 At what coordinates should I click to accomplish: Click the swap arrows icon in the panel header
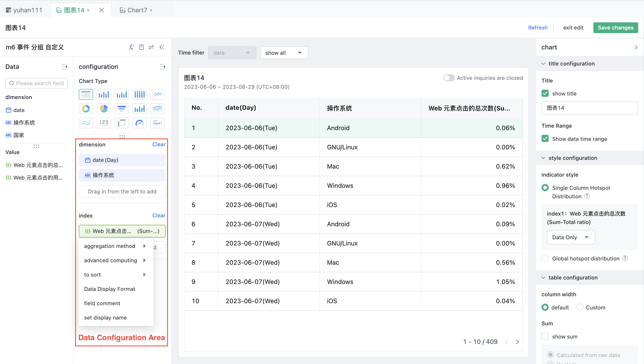click(x=151, y=47)
